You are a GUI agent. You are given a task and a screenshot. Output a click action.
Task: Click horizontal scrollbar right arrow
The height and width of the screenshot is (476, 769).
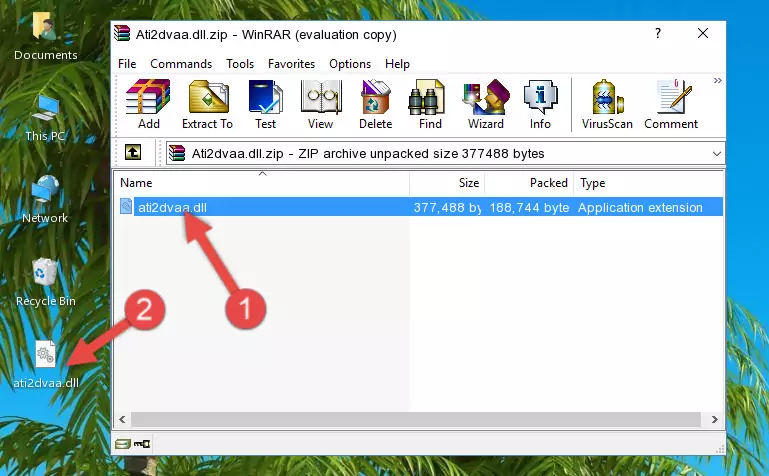(x=715, y=419)
